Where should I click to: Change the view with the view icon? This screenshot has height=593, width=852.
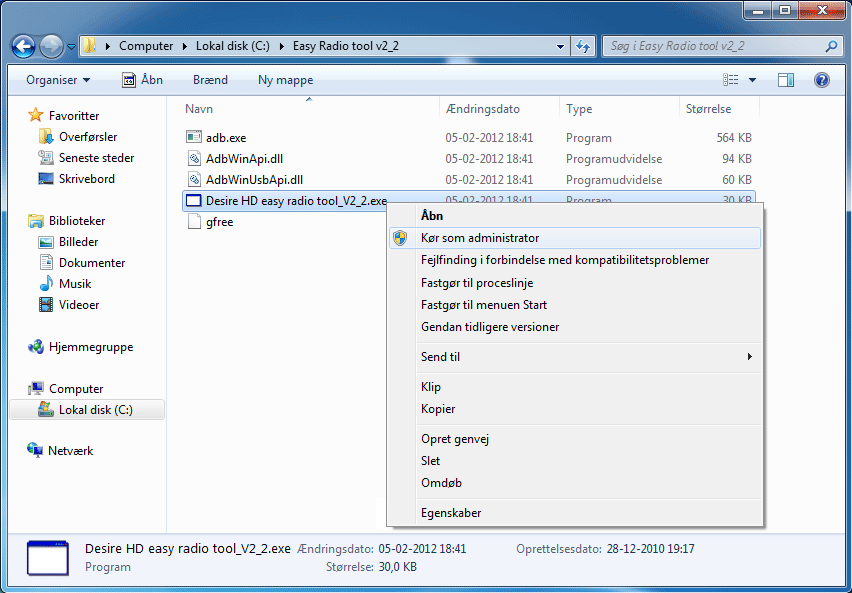click(731, 80)
